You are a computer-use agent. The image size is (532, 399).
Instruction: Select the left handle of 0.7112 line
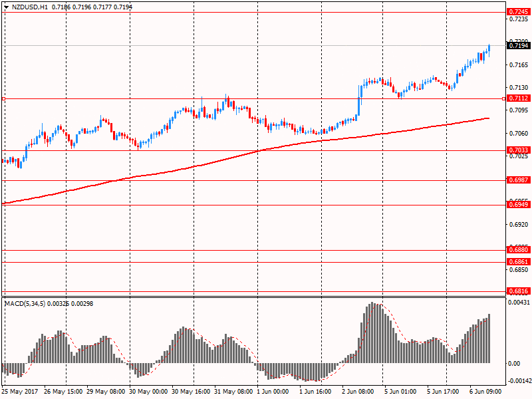3,98
